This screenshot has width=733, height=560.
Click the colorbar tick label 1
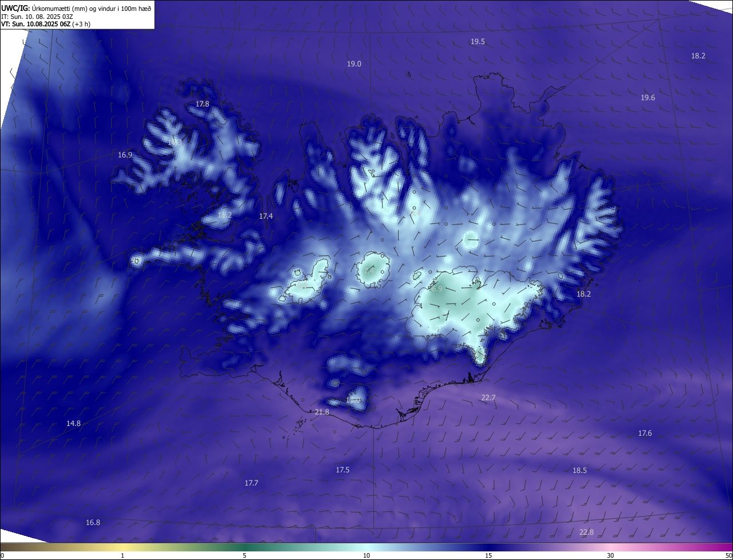coord(123,556)
